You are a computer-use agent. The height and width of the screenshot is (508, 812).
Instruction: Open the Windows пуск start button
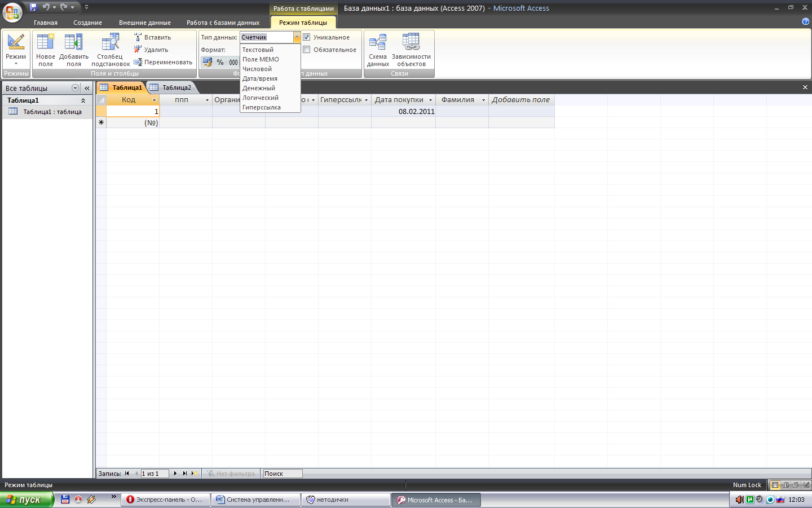click(x=27, y=500)
